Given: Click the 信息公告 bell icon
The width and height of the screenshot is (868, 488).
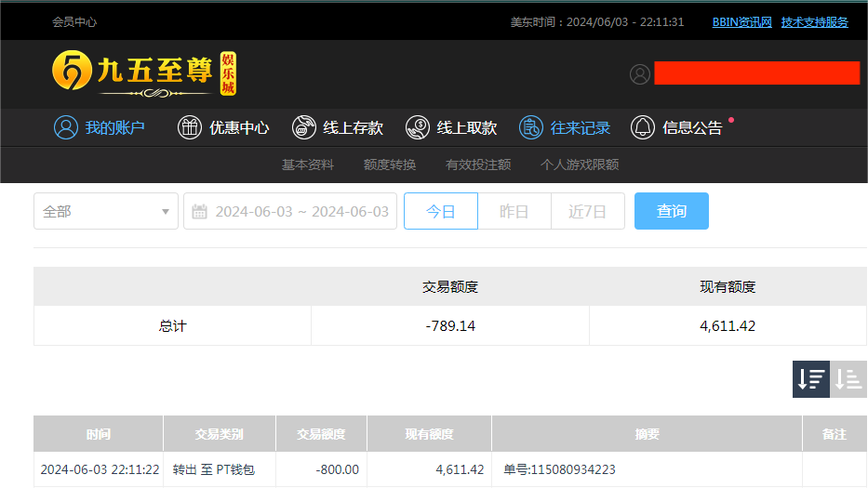Looking at the screenshot, I should pyautogui.click(x=643, y=128).
